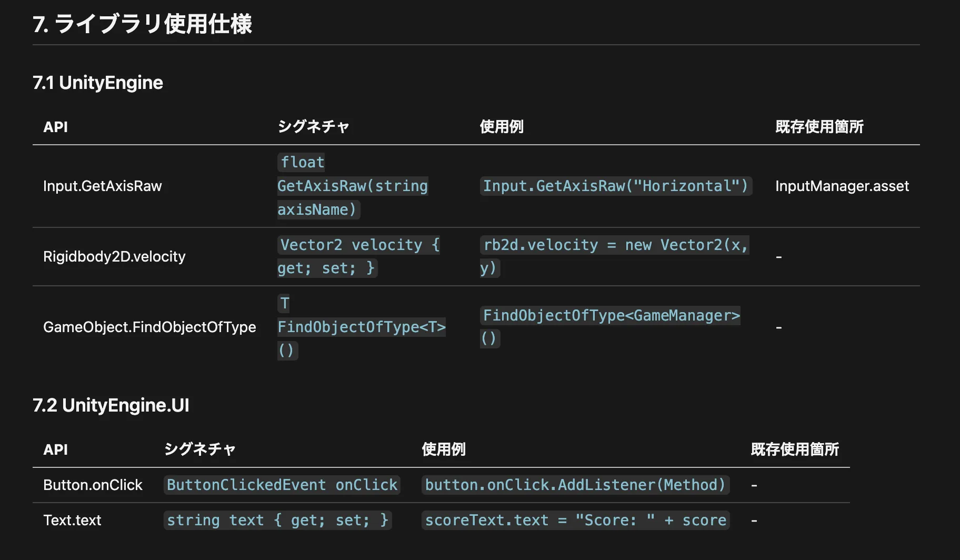Select the 'Input.GetAxisRaw' API cell
The image size is (960, 560).
pyautogui.click(x=103, y=186)
